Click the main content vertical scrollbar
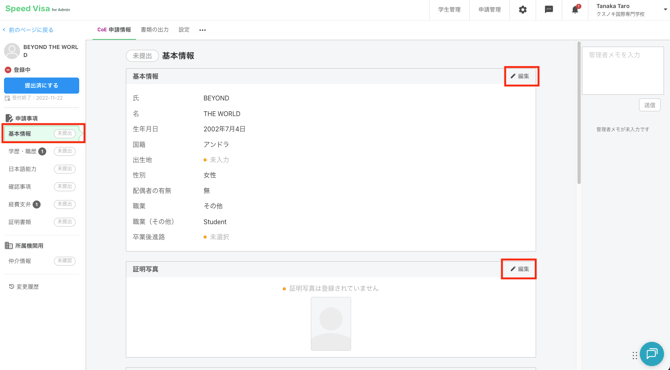This screenshot has width=670, height=370. coord(579,113)
